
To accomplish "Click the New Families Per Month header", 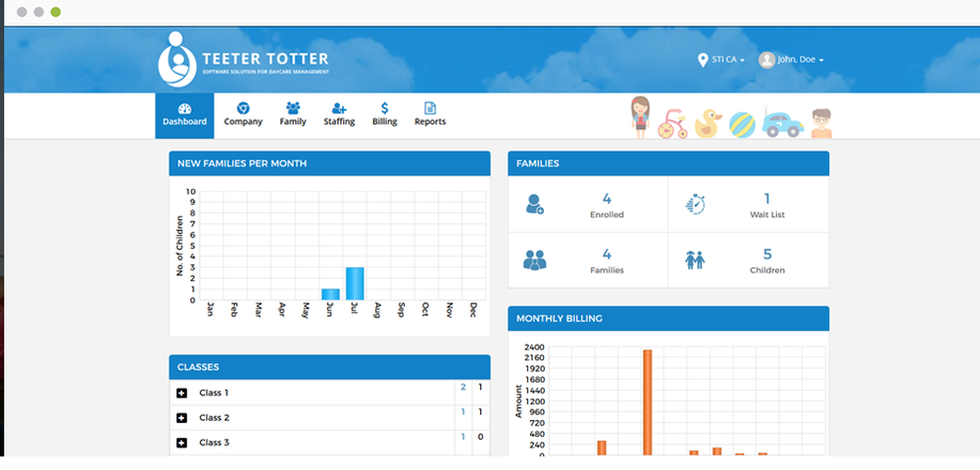I will tap(329, 164).
